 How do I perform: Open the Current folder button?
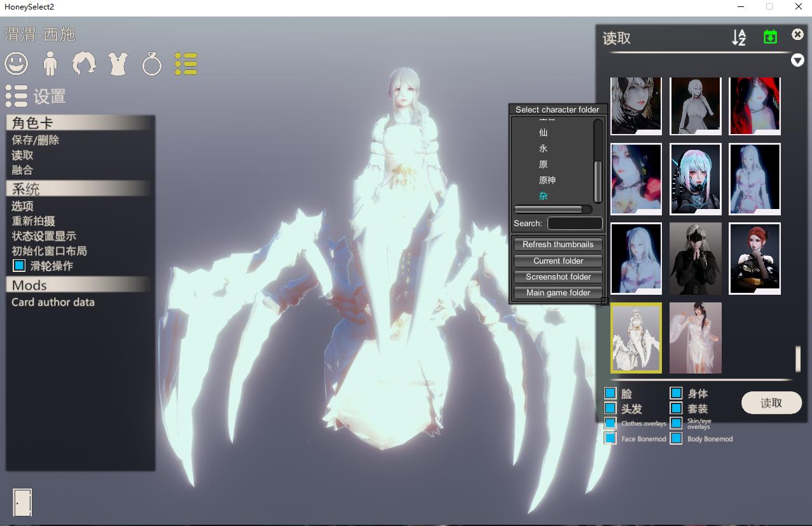point(558,261)
